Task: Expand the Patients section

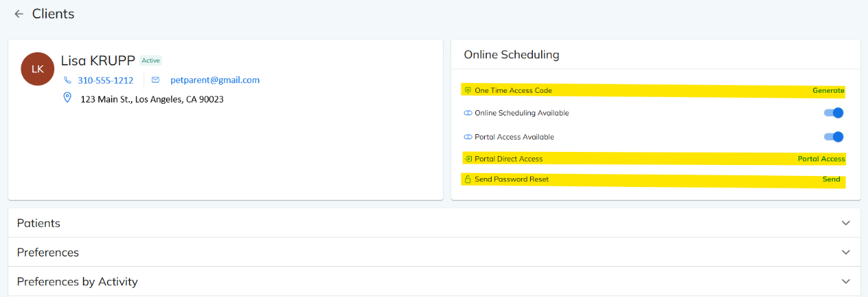Action: point(845,223)
